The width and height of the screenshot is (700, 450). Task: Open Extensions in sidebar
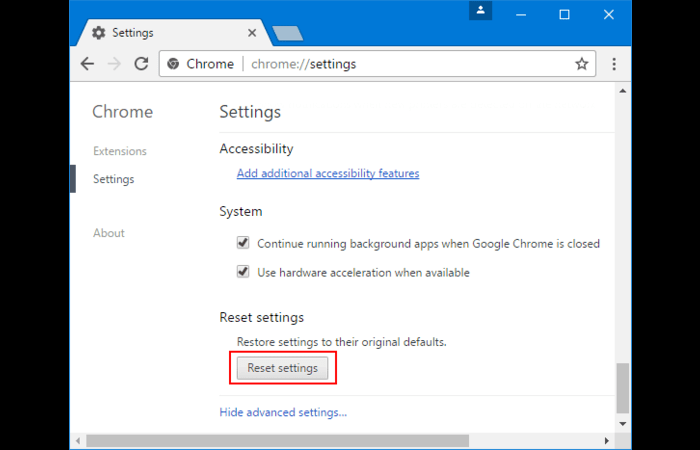click(120, 151)
